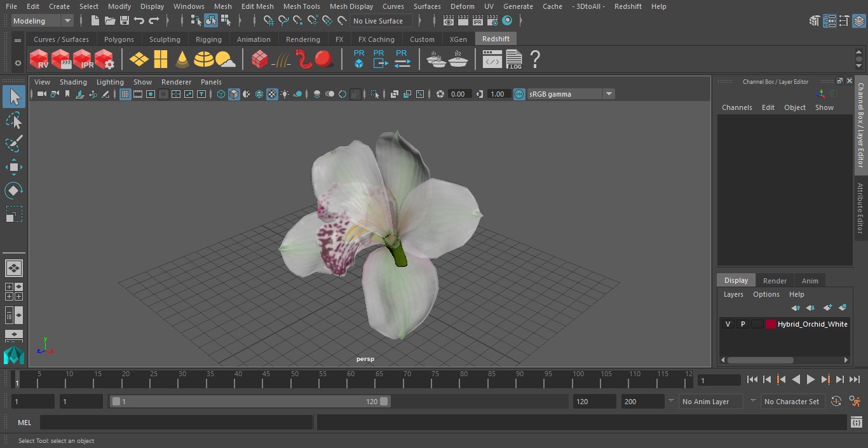Switch to the Anim layer tab

coord(810,280)
